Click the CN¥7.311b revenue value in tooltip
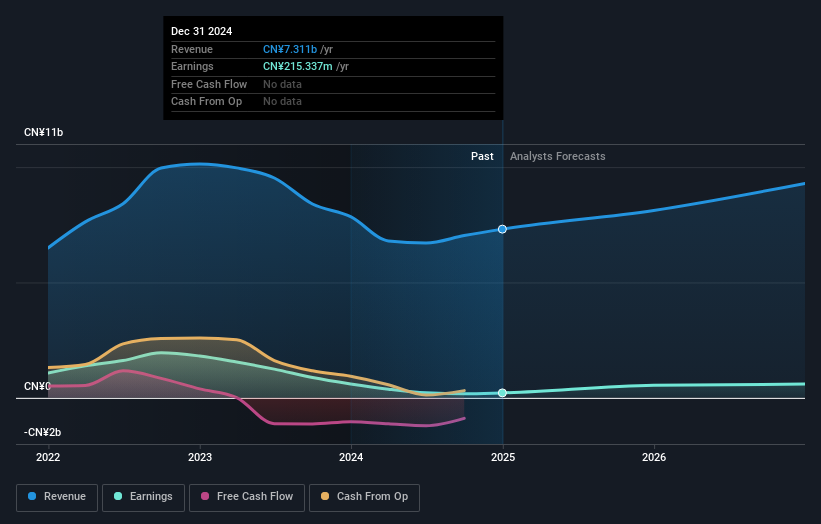821x524 pixels. pyautogui.click(x=290, y=49)
